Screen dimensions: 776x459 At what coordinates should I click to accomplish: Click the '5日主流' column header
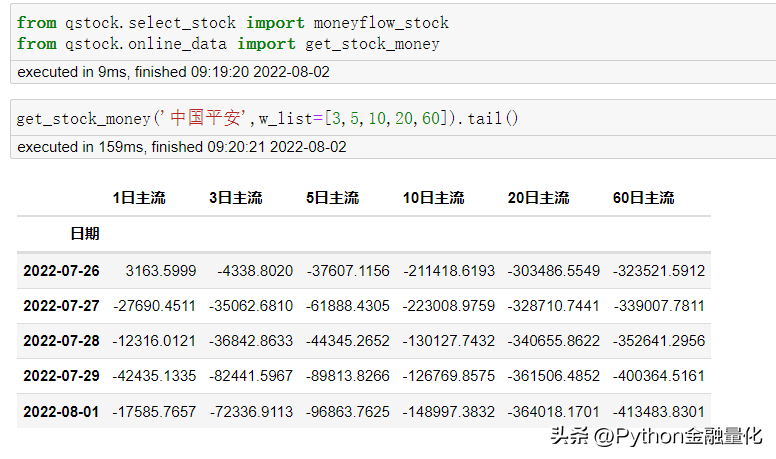(333, 198)
